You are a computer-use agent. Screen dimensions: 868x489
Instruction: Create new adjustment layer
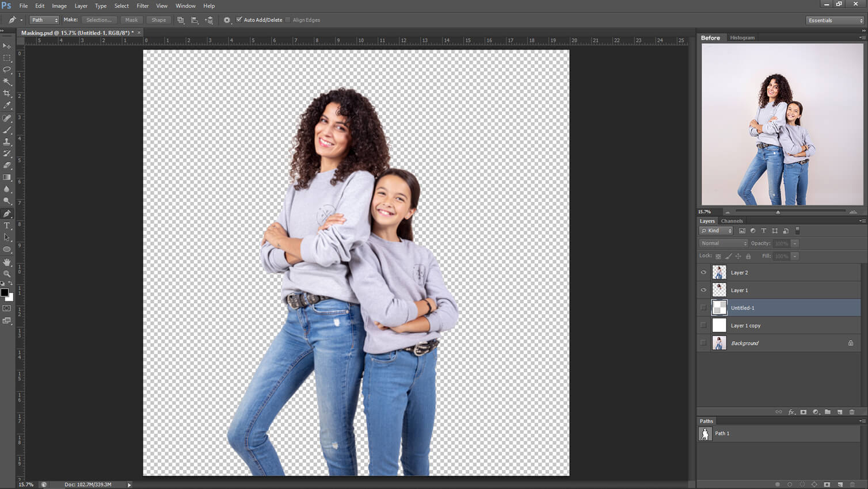tap(816, 412)
